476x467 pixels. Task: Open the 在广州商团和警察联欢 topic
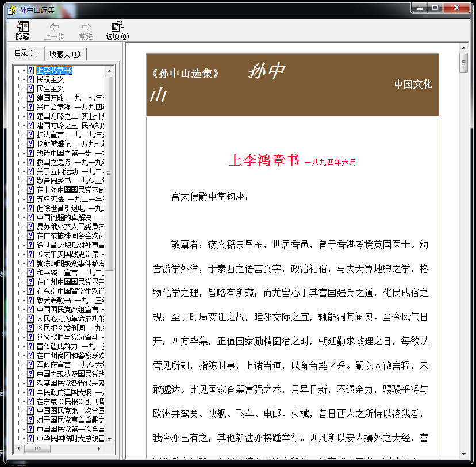(70, 355)
